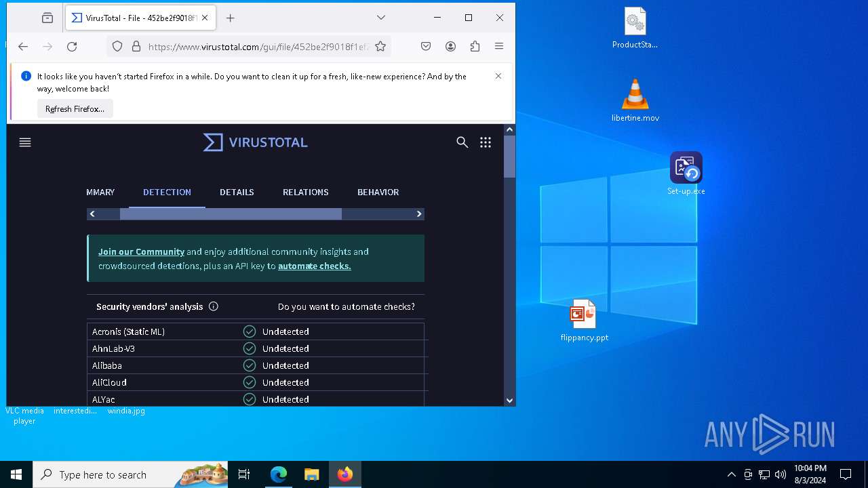868x488 pixels.
Task: Open VirusTotal search
Action: click(x=462, y=142)
